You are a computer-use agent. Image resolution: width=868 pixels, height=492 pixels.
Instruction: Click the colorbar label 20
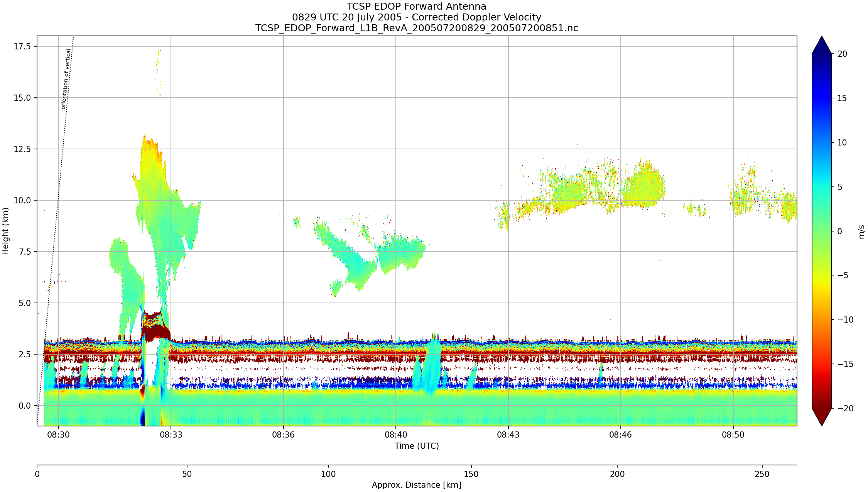point(843,54)
